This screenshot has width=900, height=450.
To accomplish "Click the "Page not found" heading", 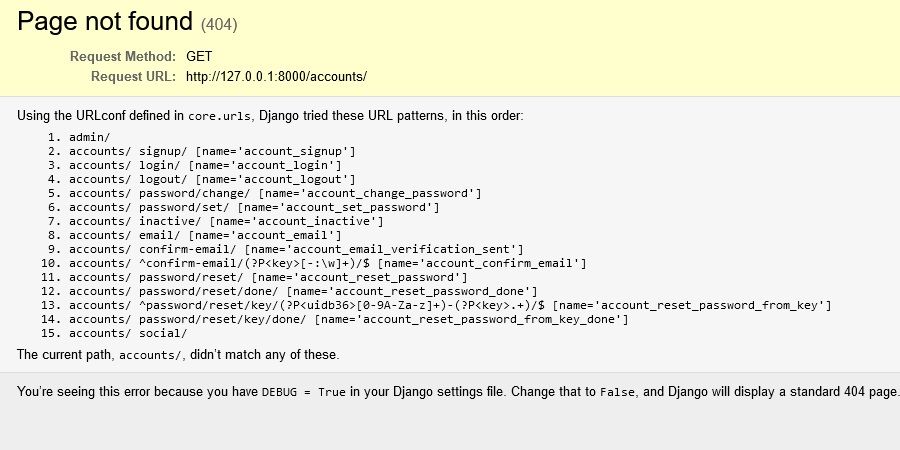I will pos(105,21).
